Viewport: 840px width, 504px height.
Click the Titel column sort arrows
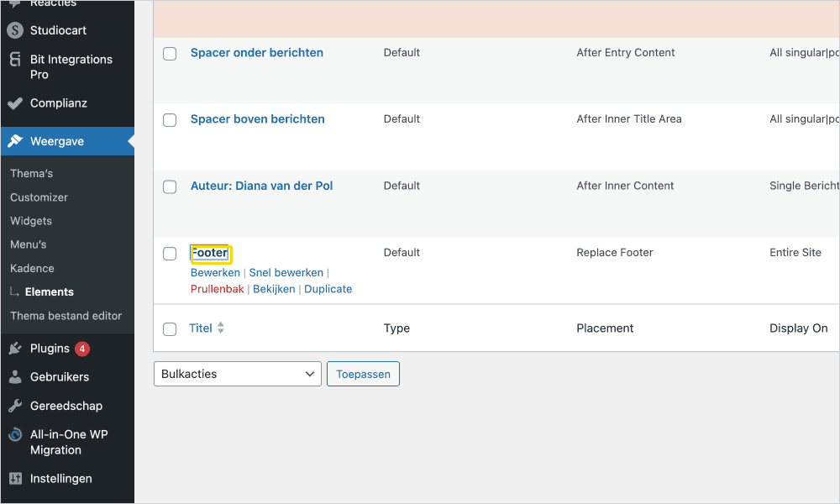[221, 328]
